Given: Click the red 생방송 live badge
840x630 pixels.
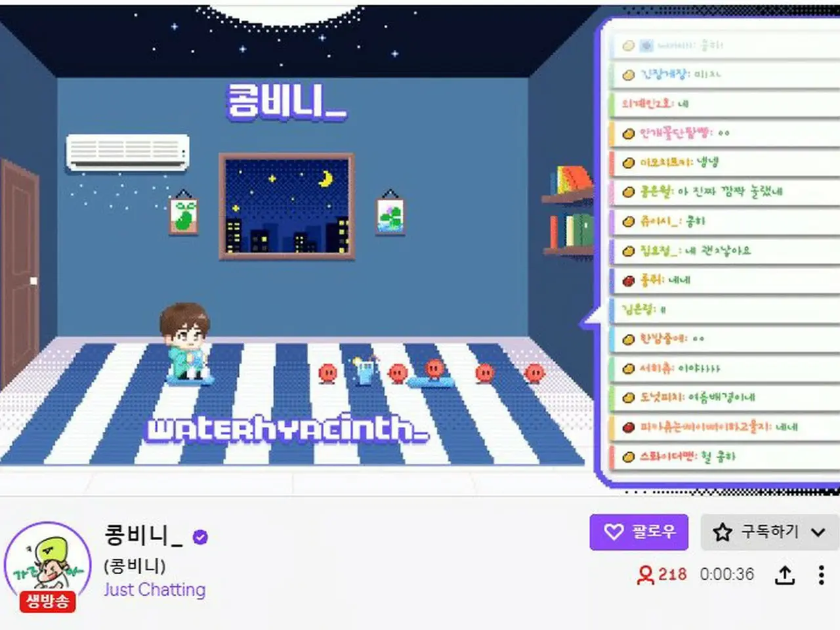Looking at the screenshot, I should 47,601.
